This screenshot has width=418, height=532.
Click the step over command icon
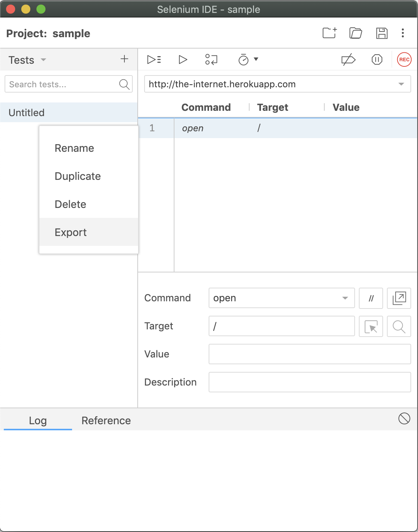211,60
